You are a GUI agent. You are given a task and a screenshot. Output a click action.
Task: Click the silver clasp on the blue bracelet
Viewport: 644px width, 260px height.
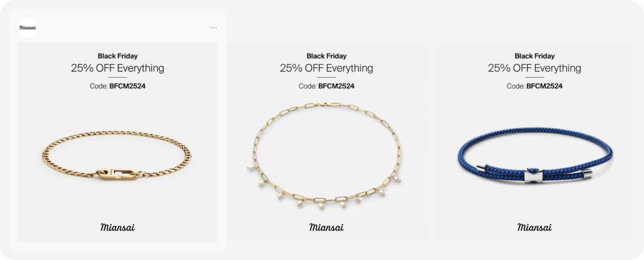click(533, 175)
